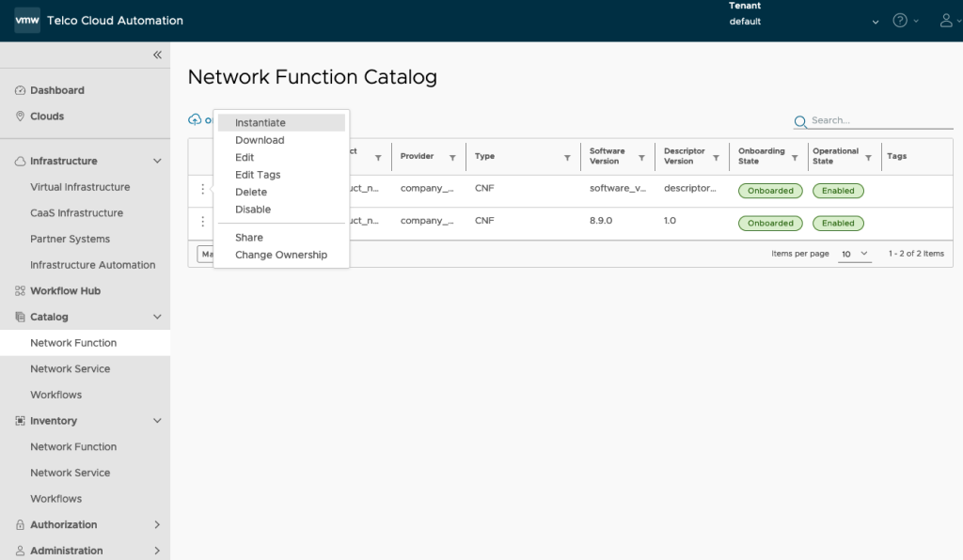Open the user profile icon
Screen dimensions: 963x560
tap(946, 21)
